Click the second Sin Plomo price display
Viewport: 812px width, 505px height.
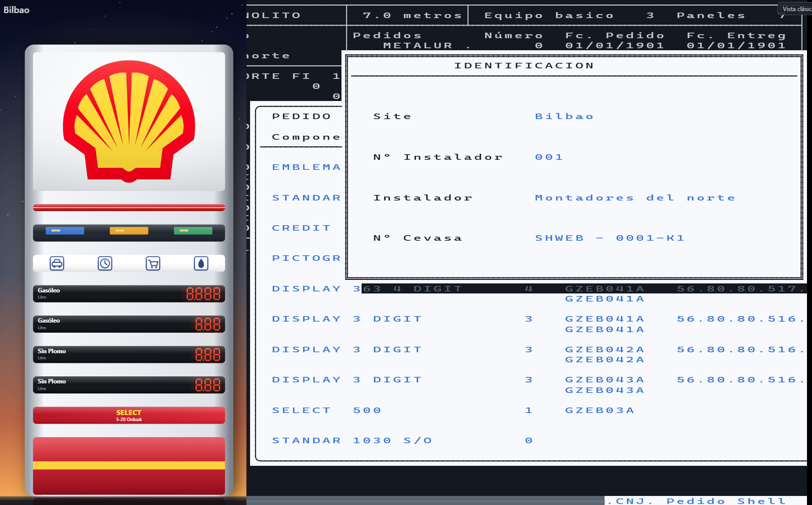[129, 385]
